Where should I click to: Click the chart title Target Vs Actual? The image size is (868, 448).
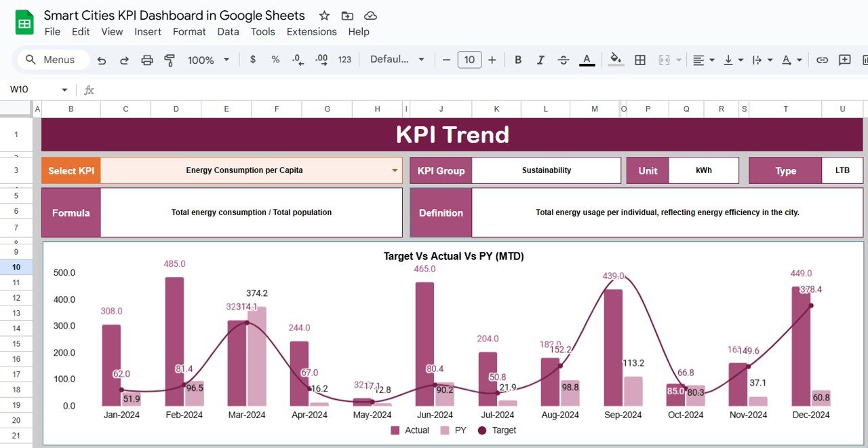click(454, 256)
